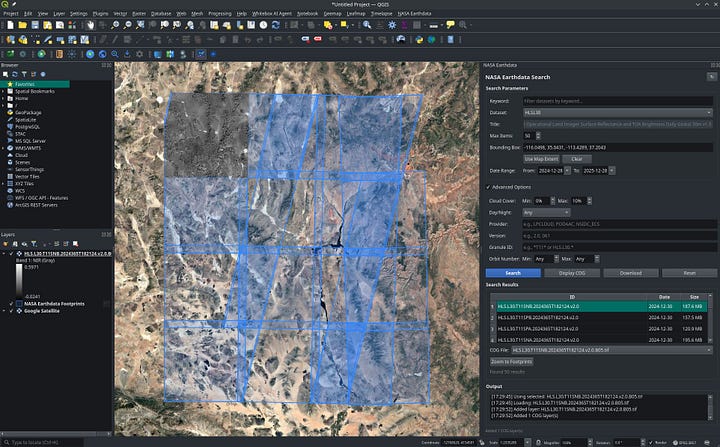The height and width of the screenshot is (447, 720).
Task: Click the Zoom Out magnifier icon
Action: coord(128,25)
